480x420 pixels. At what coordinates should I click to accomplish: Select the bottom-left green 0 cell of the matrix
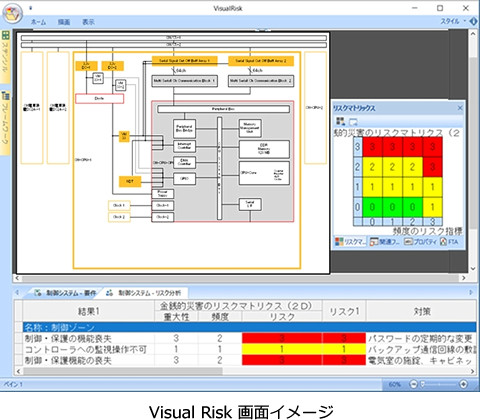(x=372, y=207)
